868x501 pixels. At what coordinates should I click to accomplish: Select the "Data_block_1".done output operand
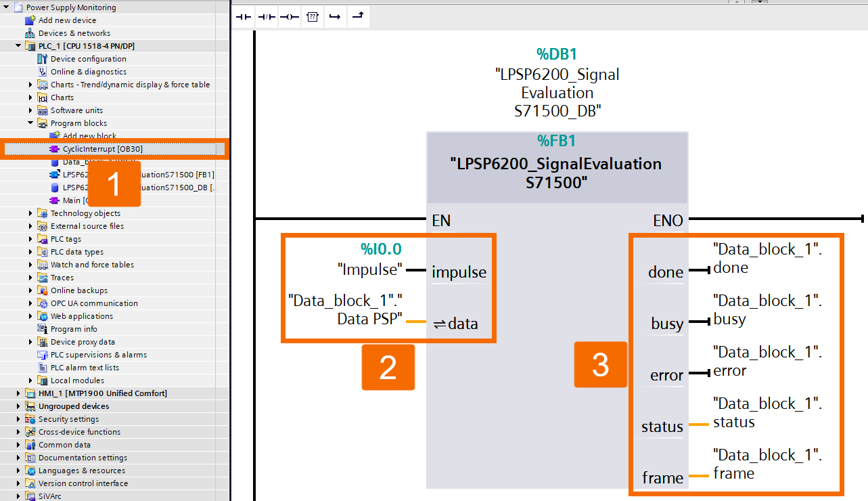pos(767,259)
